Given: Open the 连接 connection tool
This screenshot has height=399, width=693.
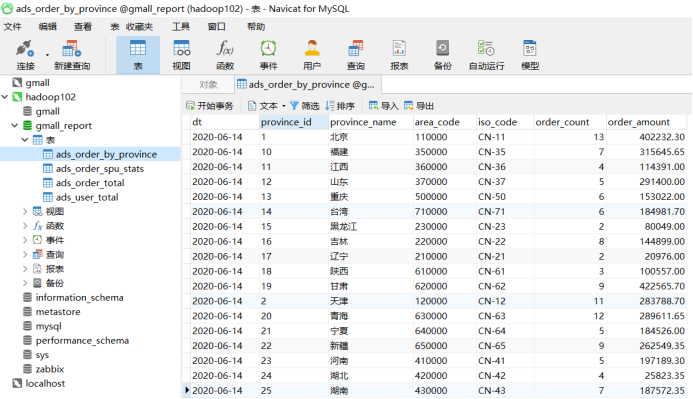Looking at the screenshot, I should [25, 55].
